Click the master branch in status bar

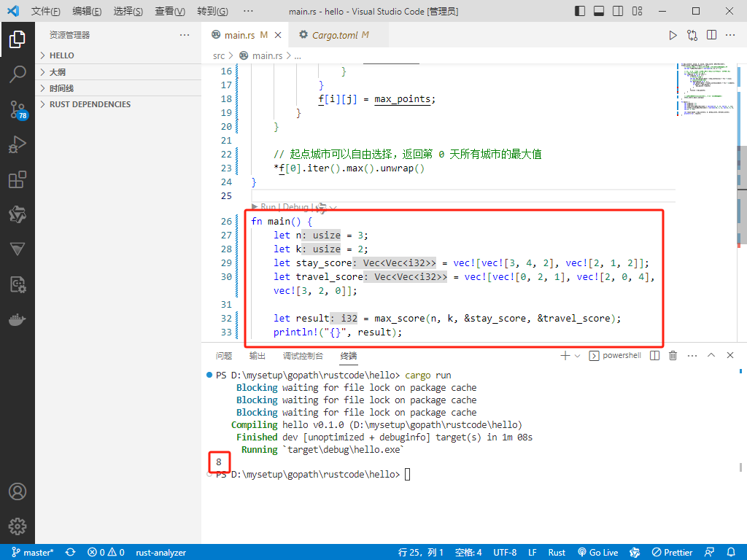(32, 553)
